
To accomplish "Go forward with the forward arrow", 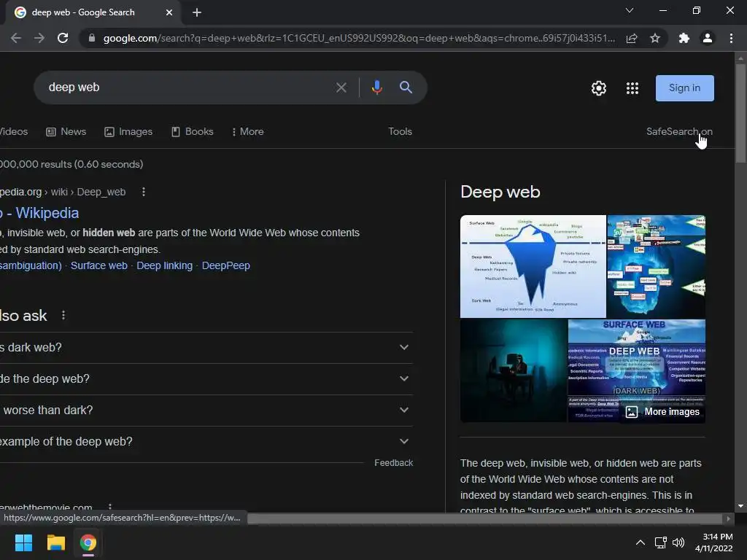I will tap(39, 38).
